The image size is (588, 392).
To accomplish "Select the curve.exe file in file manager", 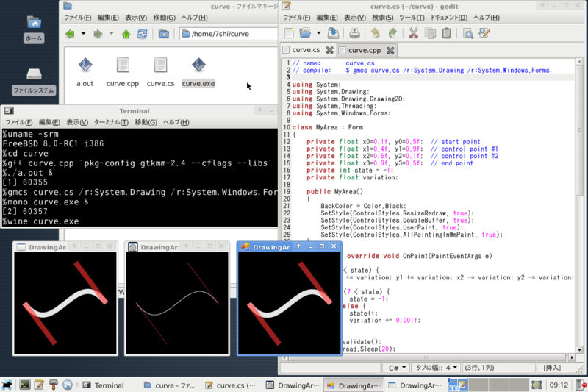I will [198, 72].
